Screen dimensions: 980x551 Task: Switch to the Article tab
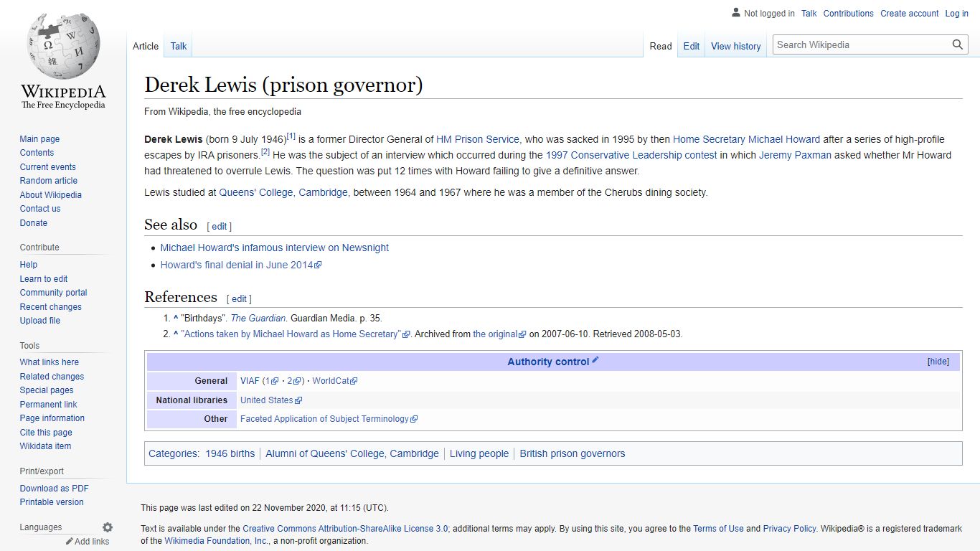[146, 46]
